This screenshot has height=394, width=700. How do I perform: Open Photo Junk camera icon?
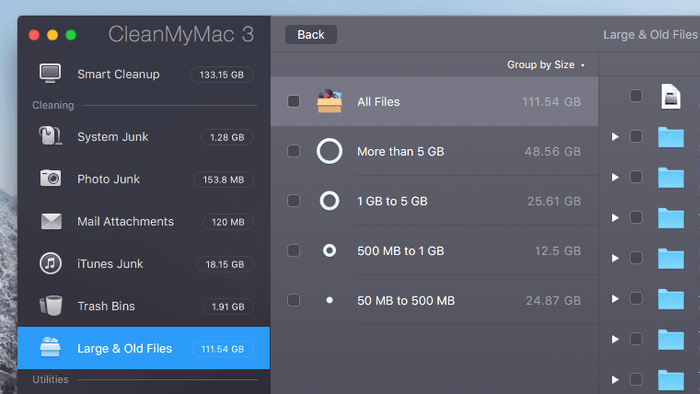50,178
